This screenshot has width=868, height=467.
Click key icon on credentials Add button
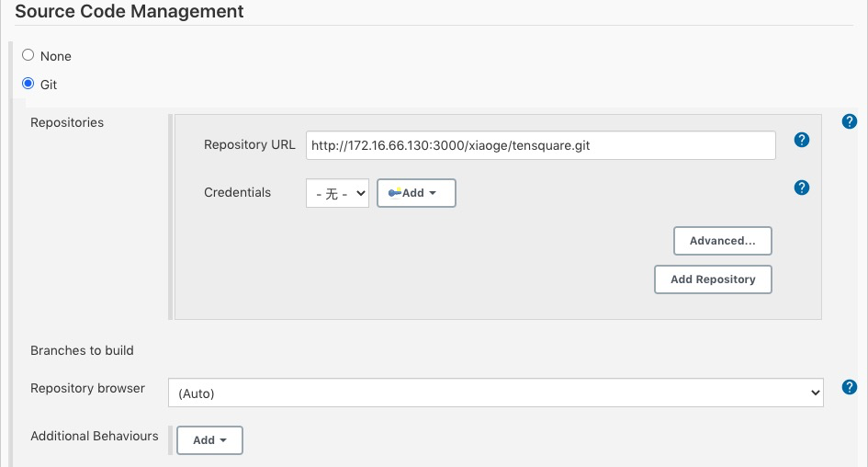click(x=395, y=192)
